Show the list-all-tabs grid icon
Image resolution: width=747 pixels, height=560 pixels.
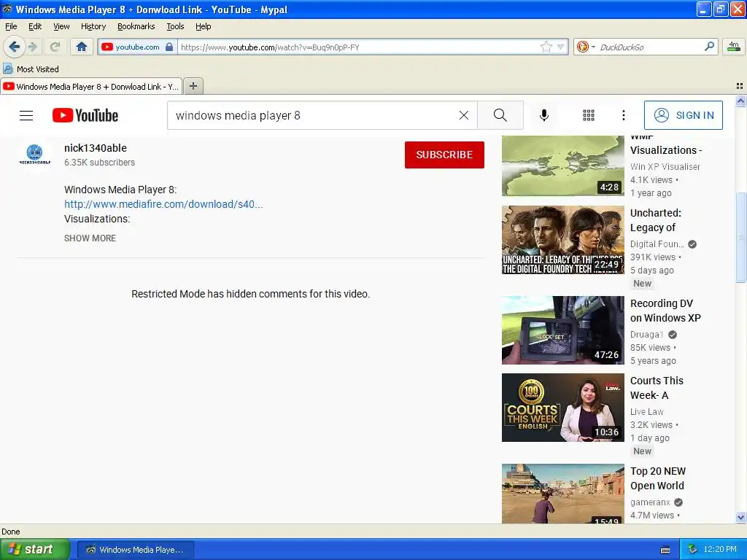740,86
